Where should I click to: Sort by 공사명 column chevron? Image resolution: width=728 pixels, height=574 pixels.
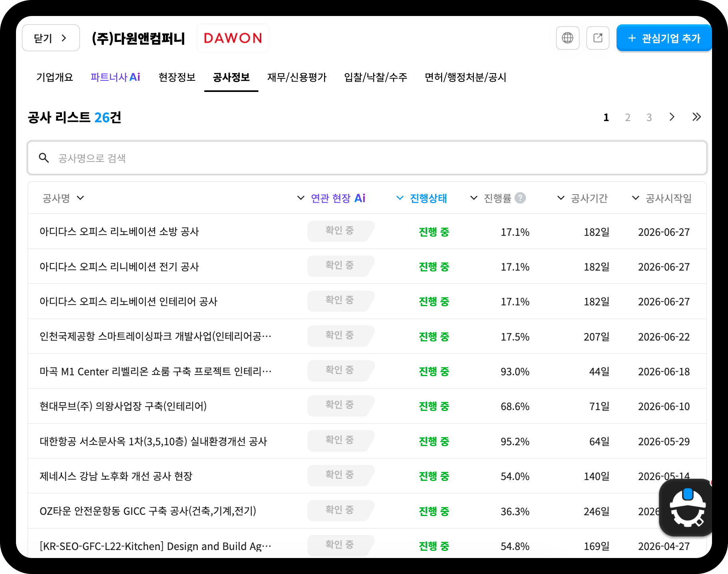(80, 198)
